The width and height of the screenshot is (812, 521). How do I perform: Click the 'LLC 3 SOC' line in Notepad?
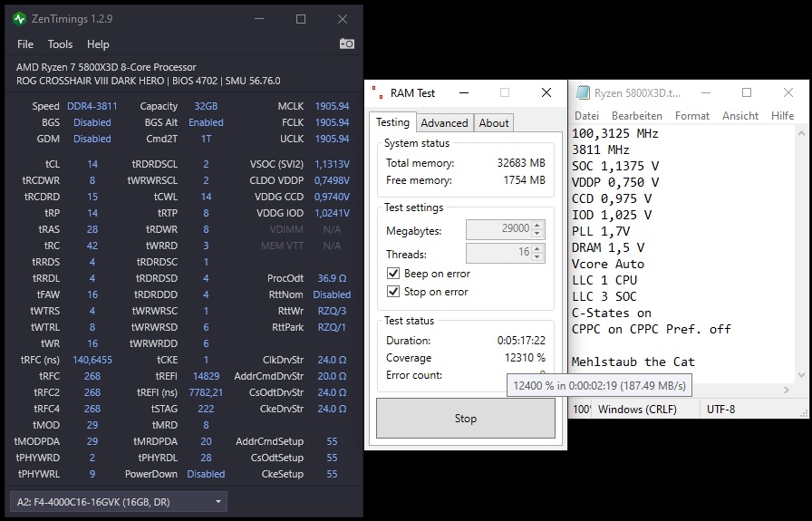604,297
